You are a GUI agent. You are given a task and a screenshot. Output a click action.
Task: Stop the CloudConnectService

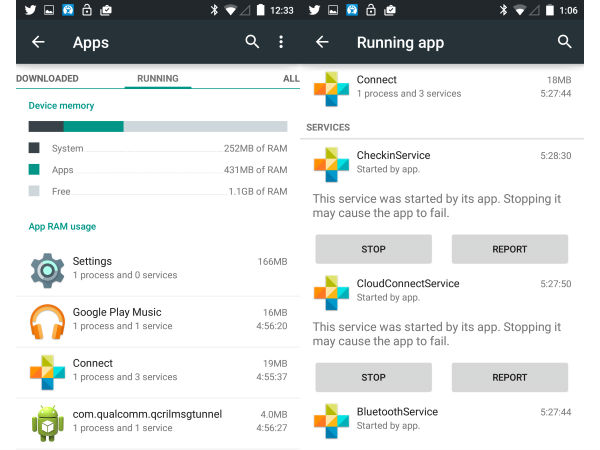373,377
